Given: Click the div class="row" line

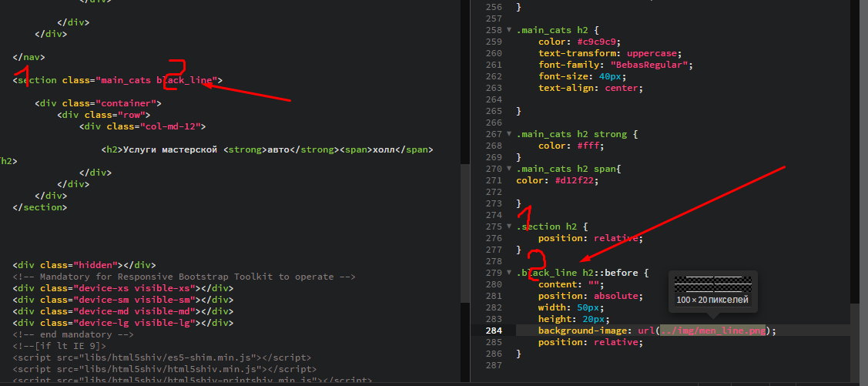Looking at the screenshot, I should pos(103,116).
